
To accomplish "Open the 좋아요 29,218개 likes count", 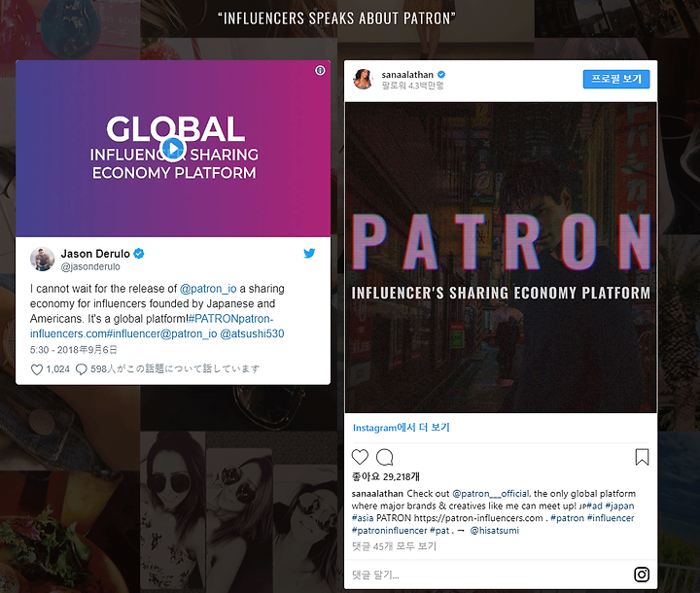I will click(386, 476).
